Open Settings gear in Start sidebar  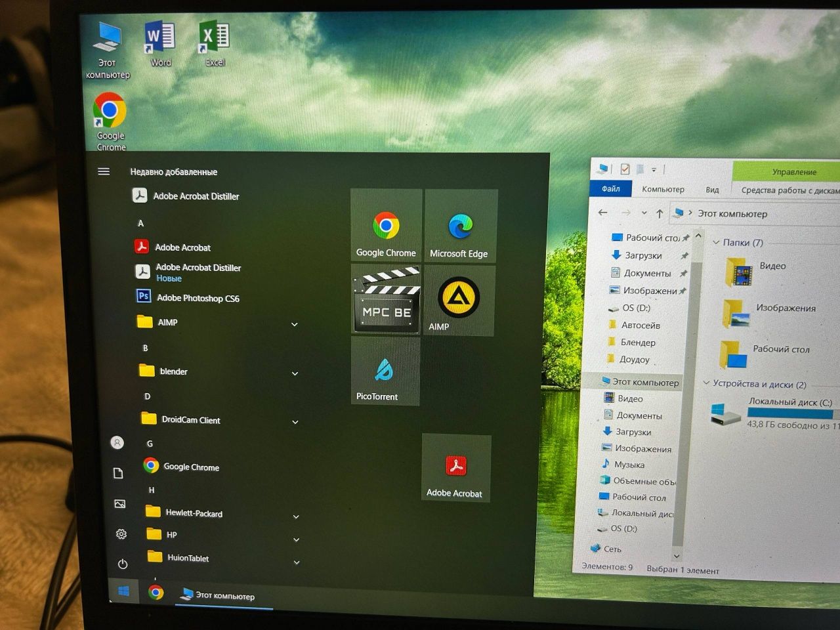tap(121, 534)
